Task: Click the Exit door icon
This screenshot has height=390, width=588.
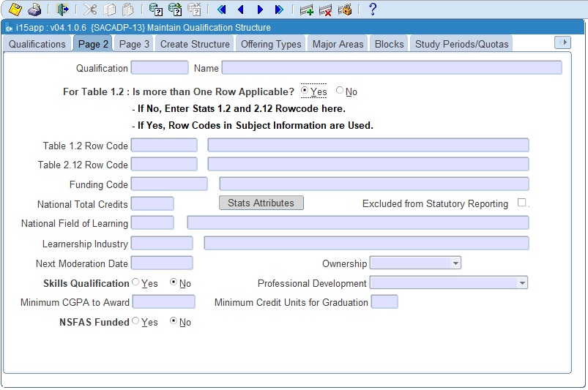Action: 62,10
